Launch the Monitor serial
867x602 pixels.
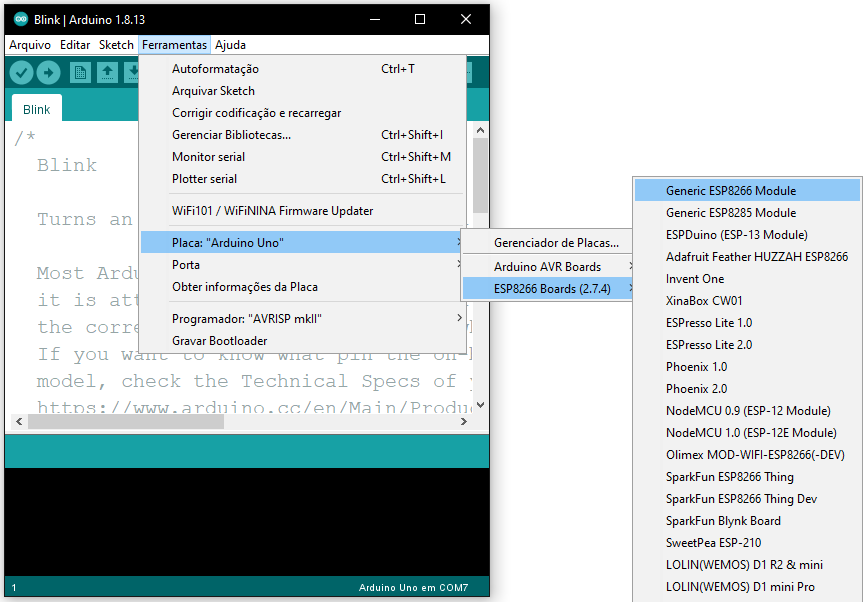click(302, 157)
